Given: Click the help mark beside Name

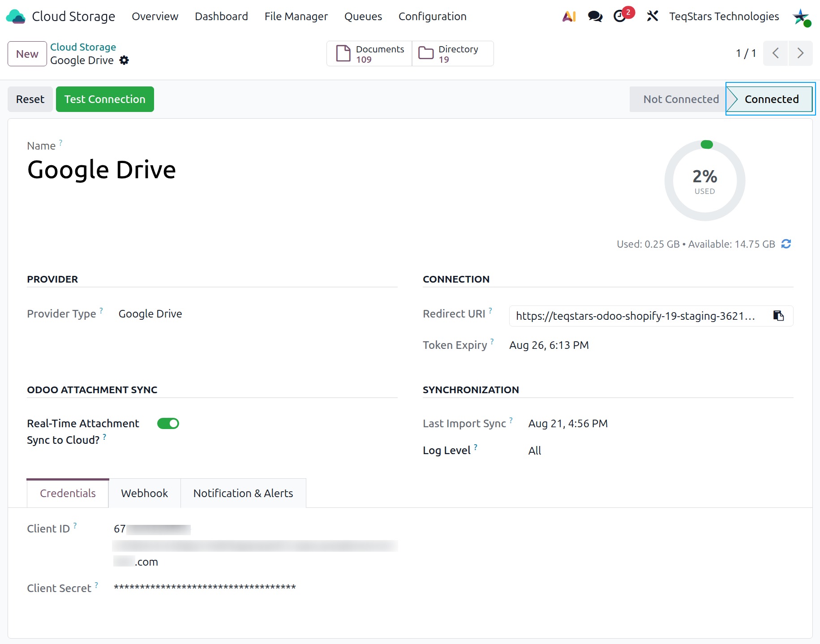Looking at the screenshot, I should [x=61, y=142].
